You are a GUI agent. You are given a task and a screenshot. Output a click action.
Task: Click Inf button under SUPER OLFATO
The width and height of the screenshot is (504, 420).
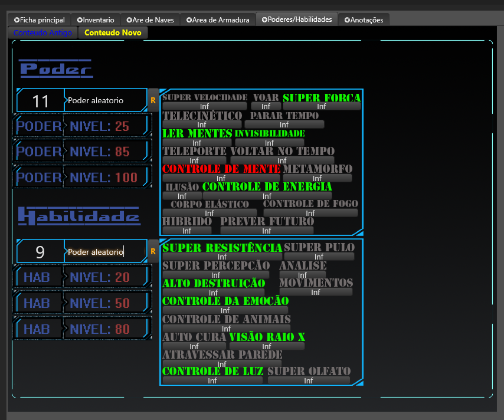[x=309, y=381]
